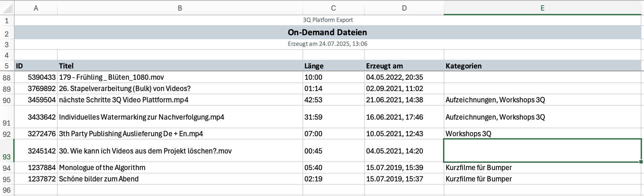This screenshot has width=644, height=196.
Task: Click the column C header
Action: pos(333,8)
